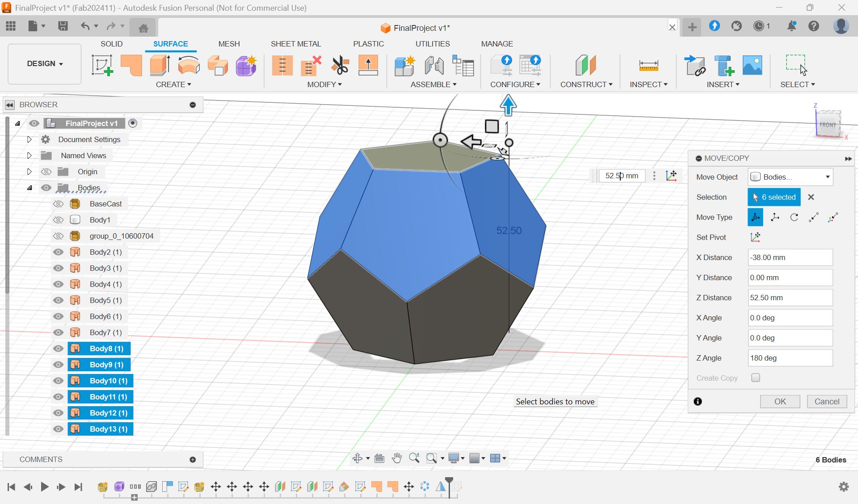The image size is (858, 504).
Task: Select Body10 (1) in the browser
Action: click(108, 381)
